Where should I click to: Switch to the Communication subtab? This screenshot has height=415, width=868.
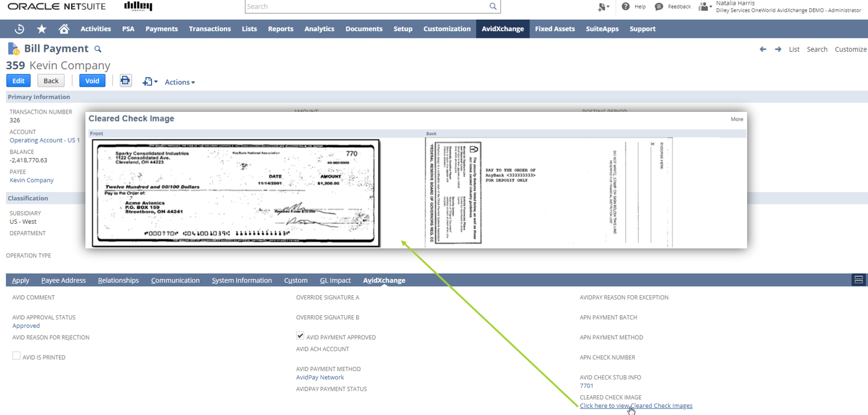click(176, 280)
